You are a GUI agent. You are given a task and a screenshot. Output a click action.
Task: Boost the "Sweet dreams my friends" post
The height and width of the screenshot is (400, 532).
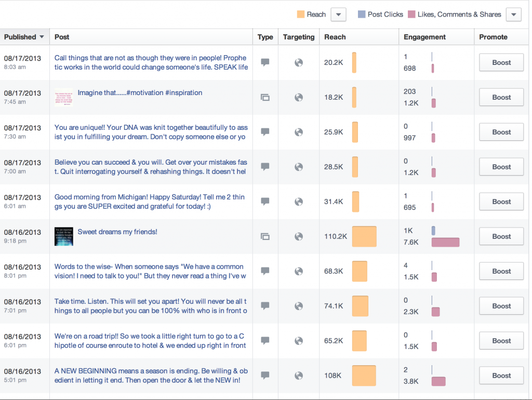pos(501,236)
